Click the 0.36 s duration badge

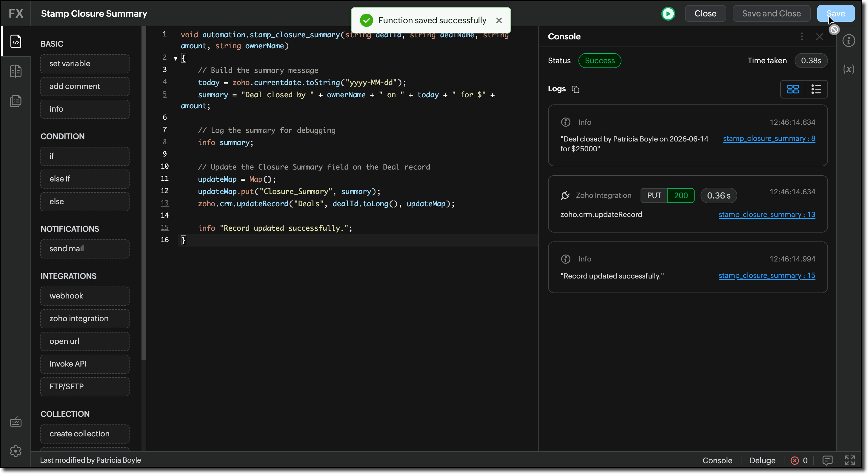(x=718, y=196)
